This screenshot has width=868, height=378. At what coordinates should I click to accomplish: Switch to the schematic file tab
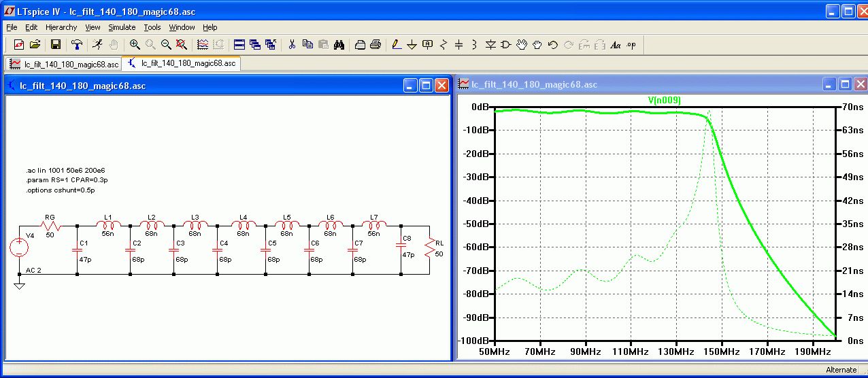tap(182, 63)
